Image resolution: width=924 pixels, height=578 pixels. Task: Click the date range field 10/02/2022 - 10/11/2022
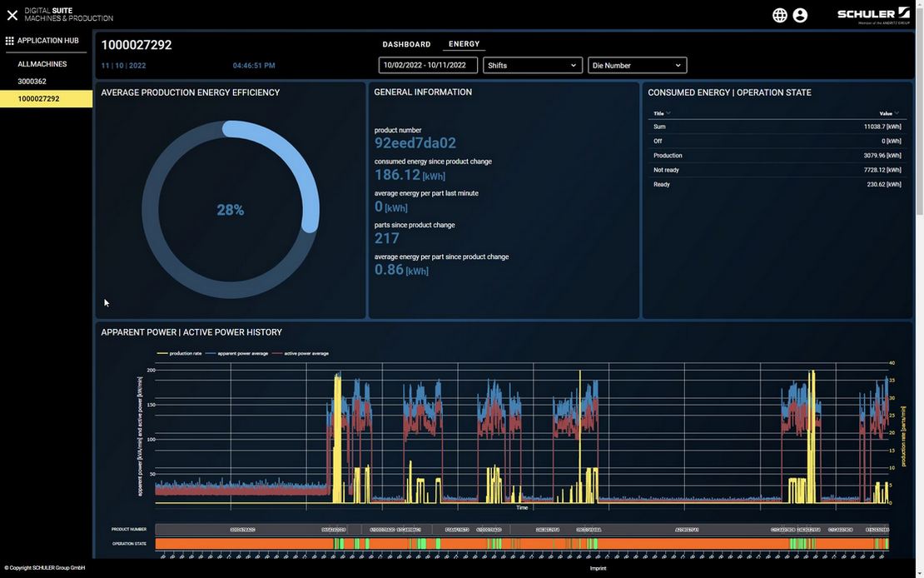pos(428,66)
